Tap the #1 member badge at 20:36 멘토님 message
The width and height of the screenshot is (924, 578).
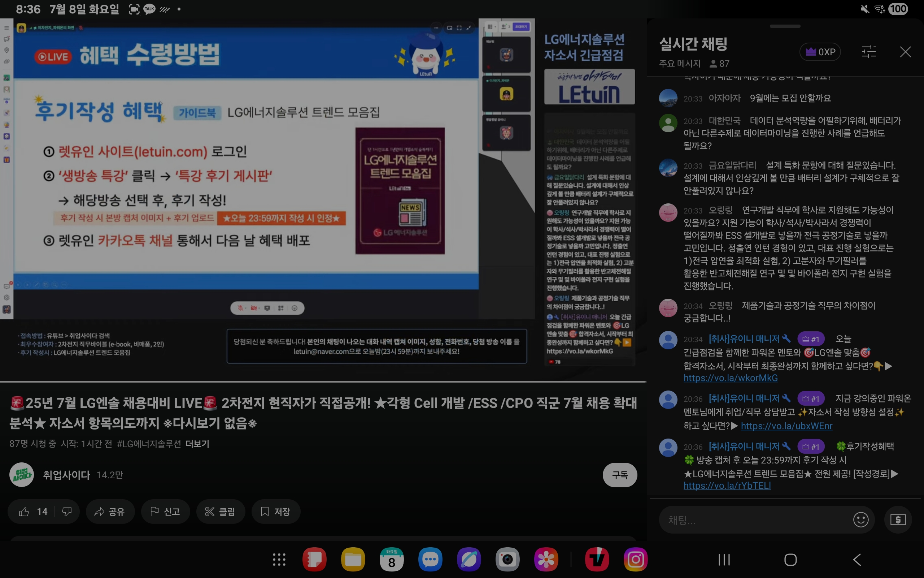pyautogui.click(x=811, y=399)
